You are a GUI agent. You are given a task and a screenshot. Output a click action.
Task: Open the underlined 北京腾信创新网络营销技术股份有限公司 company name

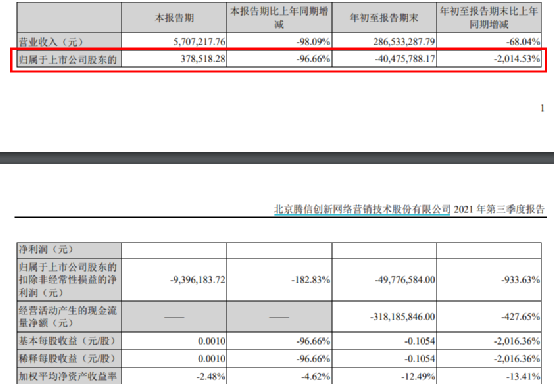(x=362, y=209)
